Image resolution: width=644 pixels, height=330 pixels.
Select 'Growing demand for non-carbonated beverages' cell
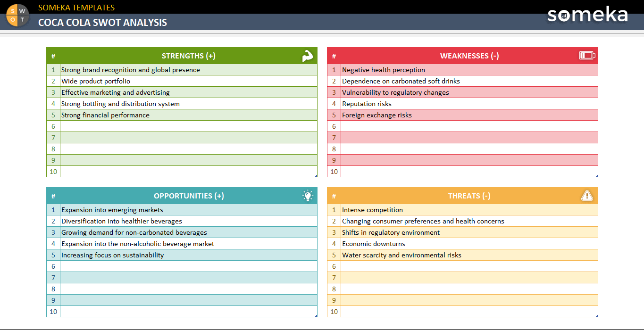click(x=189, y=232)
